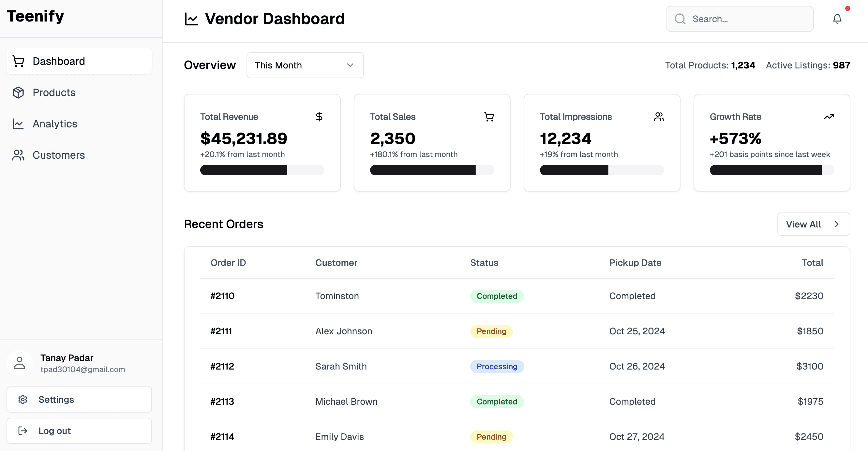
Task: Click the Growth Rate trend arrow icon
Action: point(829,116)
